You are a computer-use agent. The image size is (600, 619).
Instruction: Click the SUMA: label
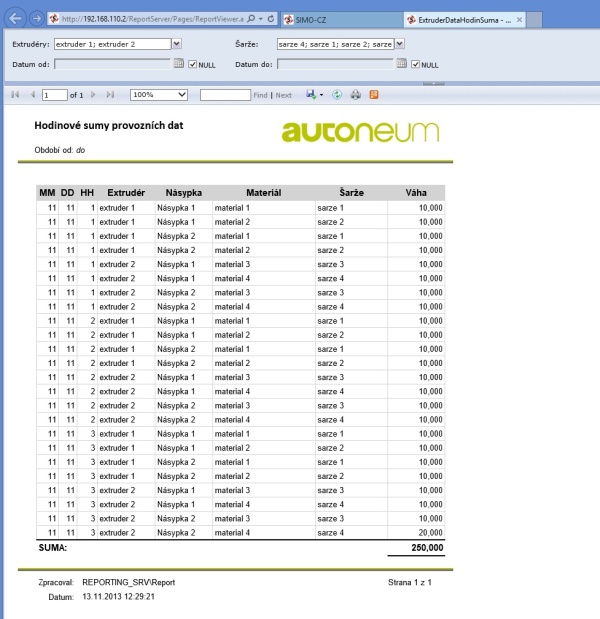[x=52, y=548]
